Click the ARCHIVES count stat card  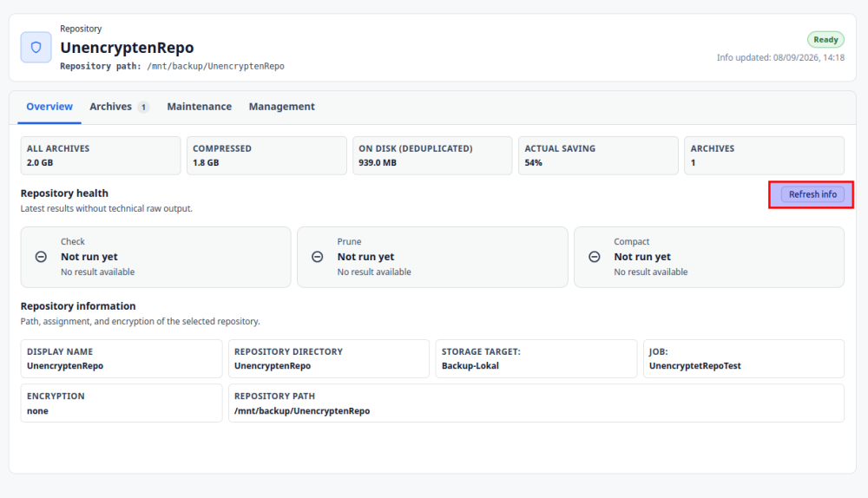pos(765,155)
